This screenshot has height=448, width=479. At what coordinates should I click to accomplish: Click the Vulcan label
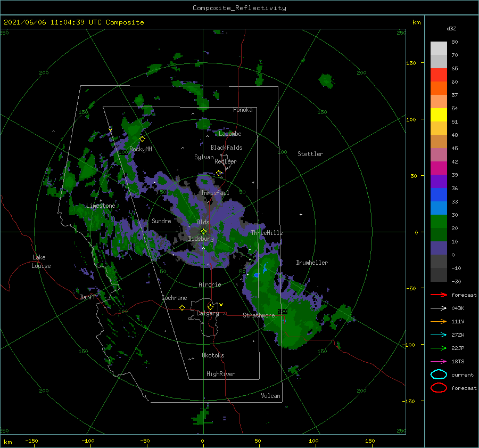[x=270, y=396]
